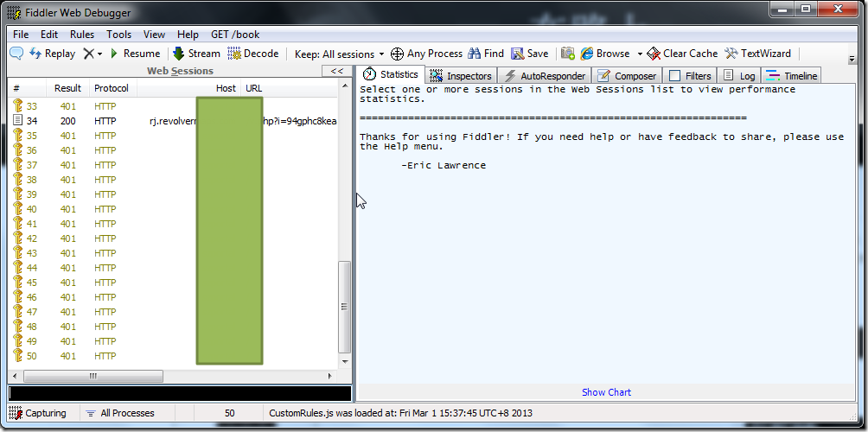Expand the Browse dropdown arrow
Image resolution: width=868 pixels, height=432 pixels.
click(x=640, y=54)
